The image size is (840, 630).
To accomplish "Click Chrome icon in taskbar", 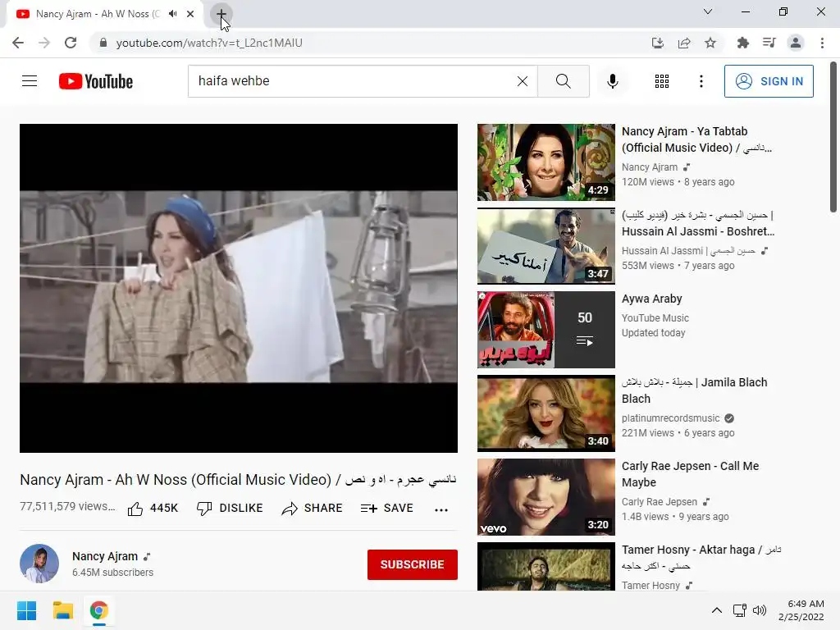I will (98, 610).
